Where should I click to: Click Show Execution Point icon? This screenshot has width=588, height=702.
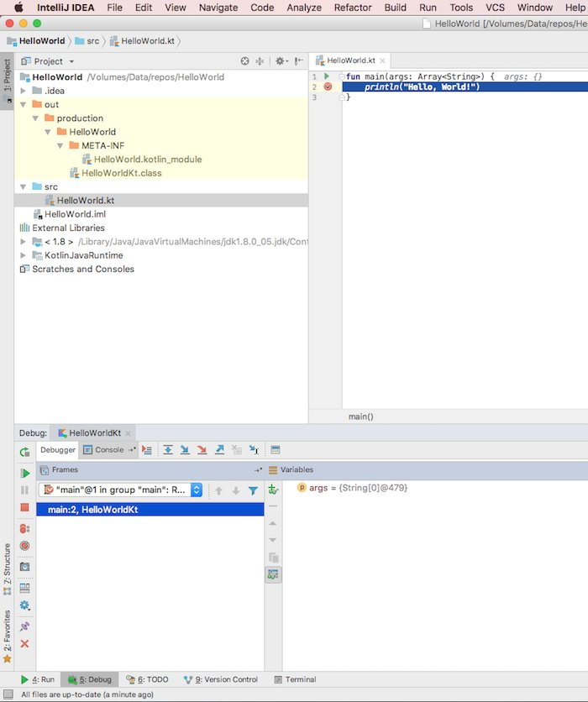tap(147, 450)
